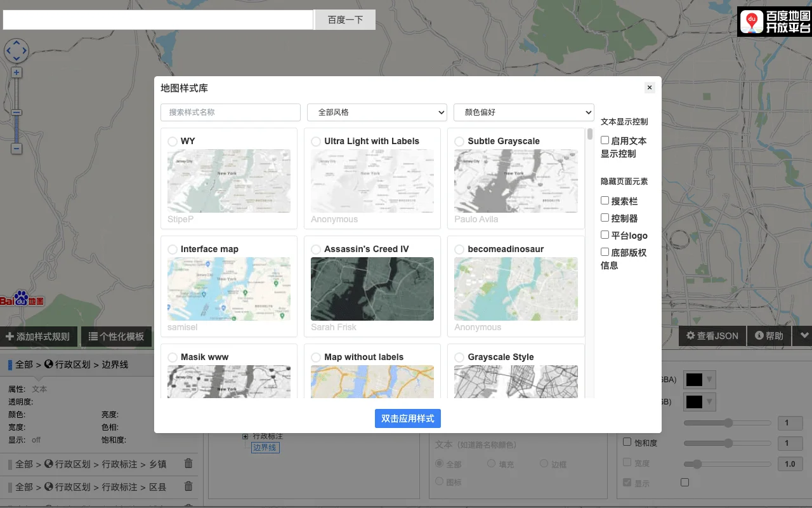This screenshot has width=812, height=508.
Task: Click the 百度地图开放平台 logo
Action: click(x=774, y=21)
